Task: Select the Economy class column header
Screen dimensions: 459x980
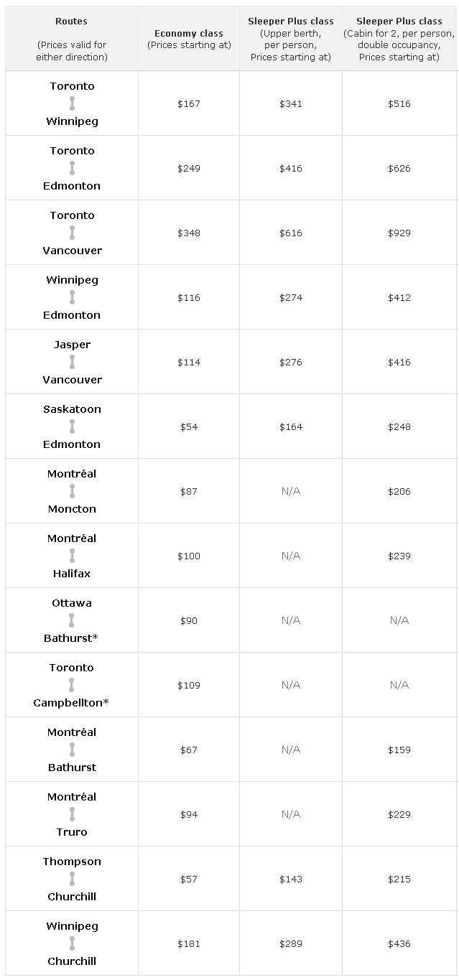Action: [x=189, y=39]
